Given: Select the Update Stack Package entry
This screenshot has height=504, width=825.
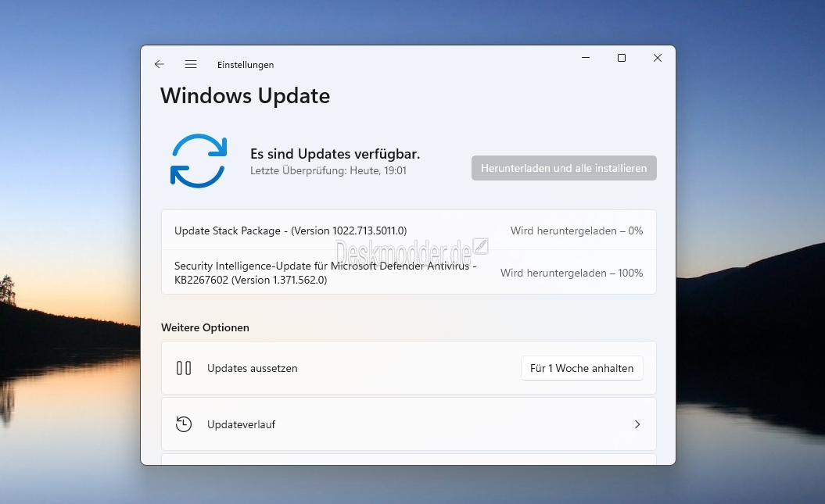Looking at the screenshot, I should point(409,231).
